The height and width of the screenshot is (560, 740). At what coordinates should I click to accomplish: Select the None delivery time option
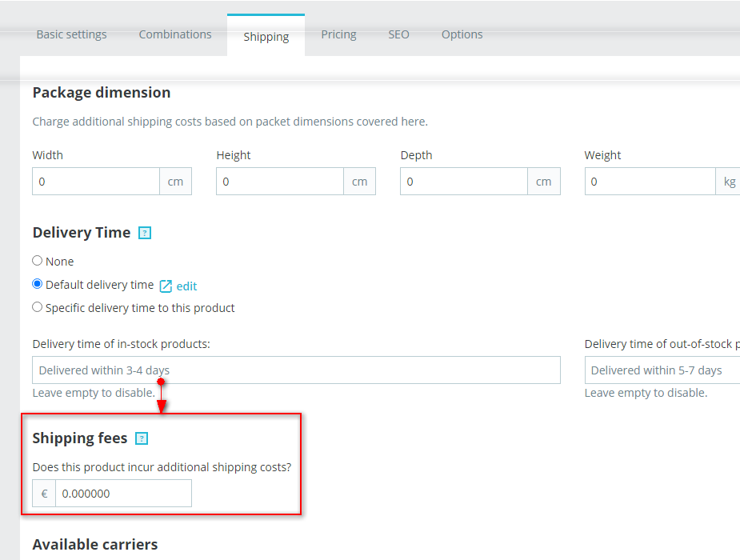(x=38, y=261)
